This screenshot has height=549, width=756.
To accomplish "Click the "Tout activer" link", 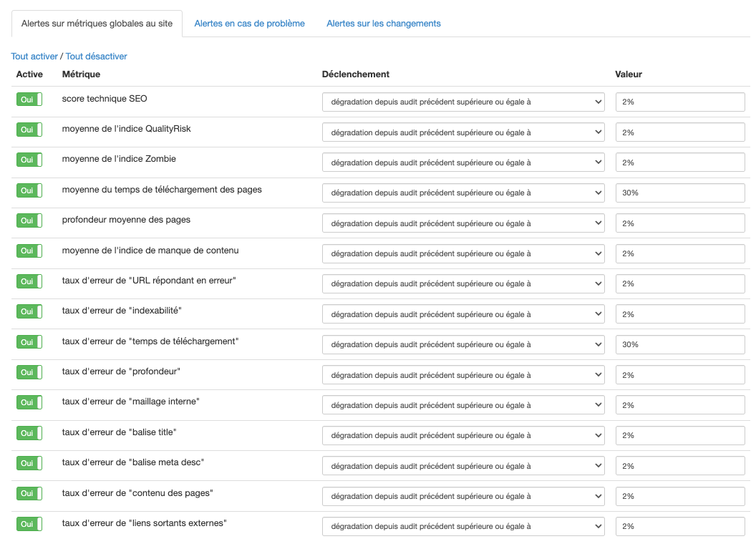I will click(x=34, y=56).
